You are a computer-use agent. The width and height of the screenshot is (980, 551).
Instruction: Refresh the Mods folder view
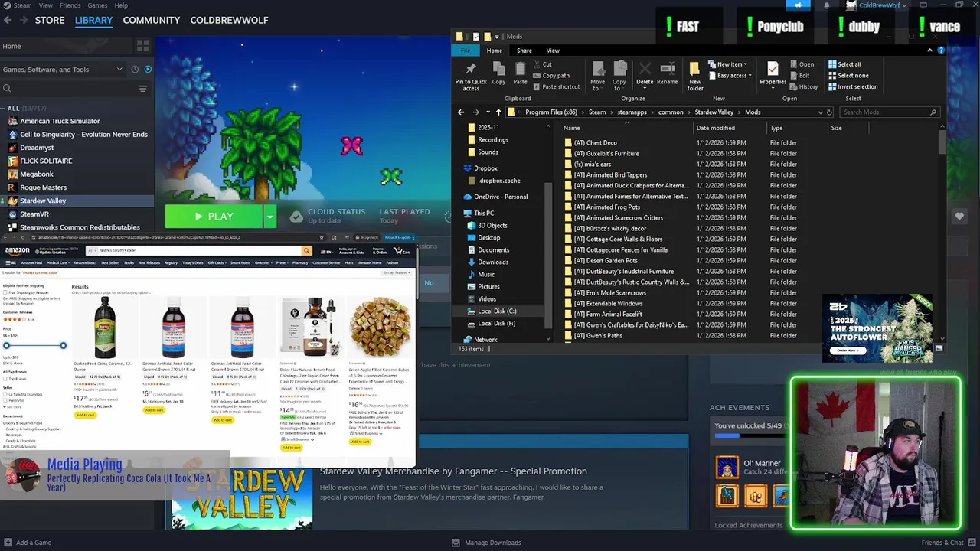[x=829, y=112]
